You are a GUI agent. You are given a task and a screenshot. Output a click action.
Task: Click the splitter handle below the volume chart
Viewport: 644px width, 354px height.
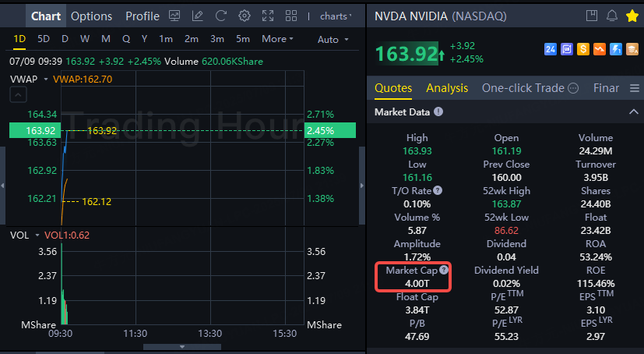pyautogui.click(x=182, y=347)
